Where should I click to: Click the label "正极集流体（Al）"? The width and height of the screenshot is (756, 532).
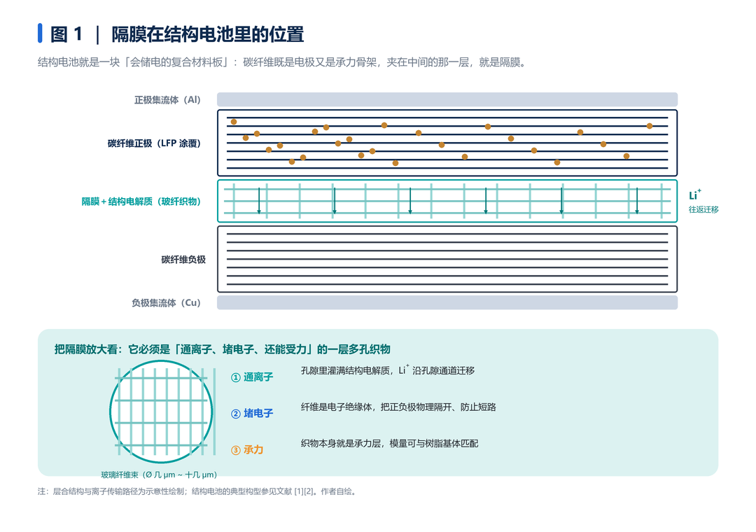[x=167, y=100]
